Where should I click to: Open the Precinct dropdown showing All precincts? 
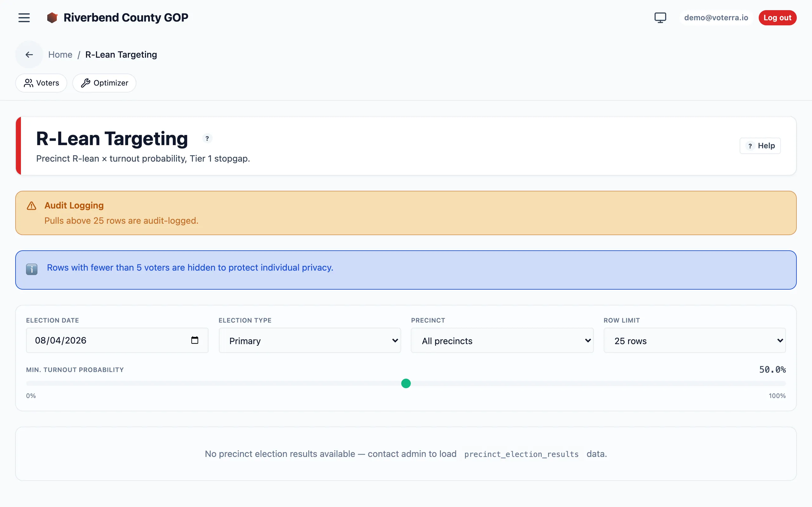pos(502,340)
